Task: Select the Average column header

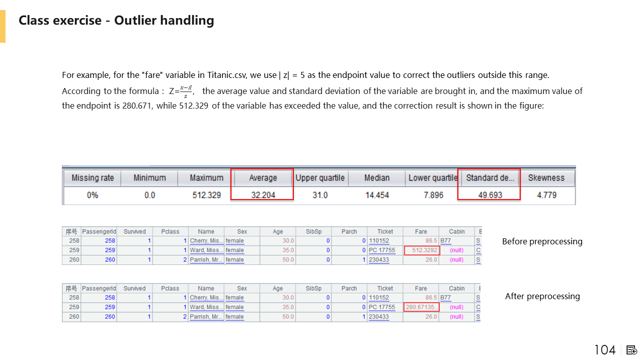Action: tap(263, 178)
